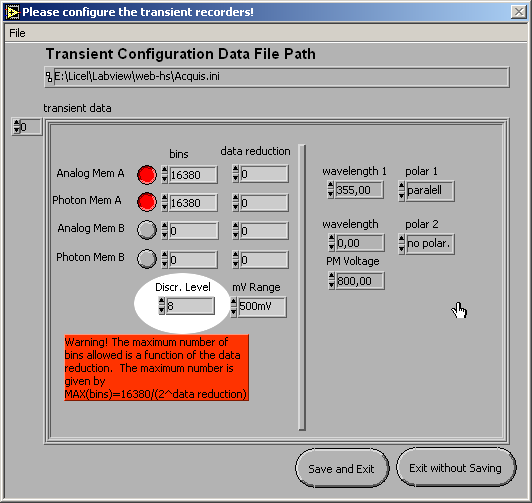Click the PM Voltage stepper arrows
532x503 pixels.
pyautogui.click(x=331, y=281)
